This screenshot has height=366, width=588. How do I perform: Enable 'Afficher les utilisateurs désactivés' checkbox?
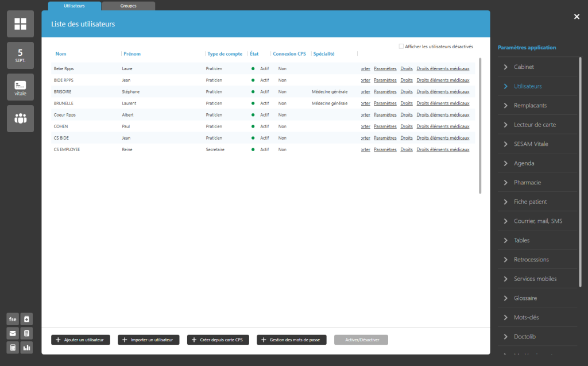pyautogui.click(x=401, y=47)
